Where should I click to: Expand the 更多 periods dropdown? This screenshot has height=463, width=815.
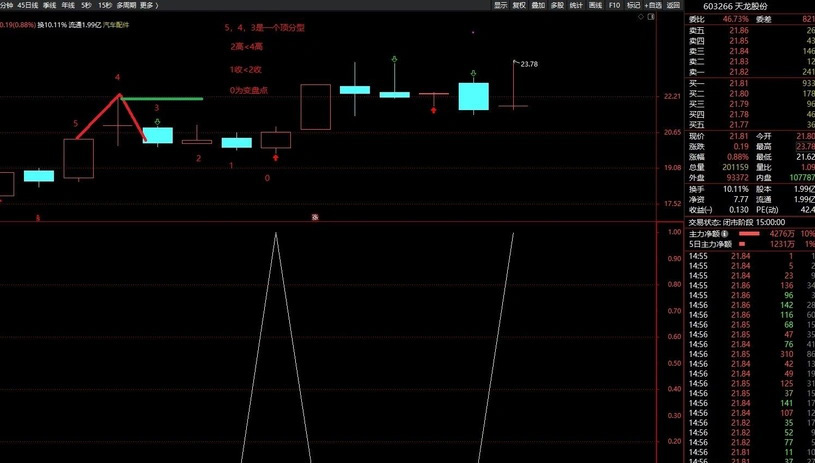[x=148, y=5]
